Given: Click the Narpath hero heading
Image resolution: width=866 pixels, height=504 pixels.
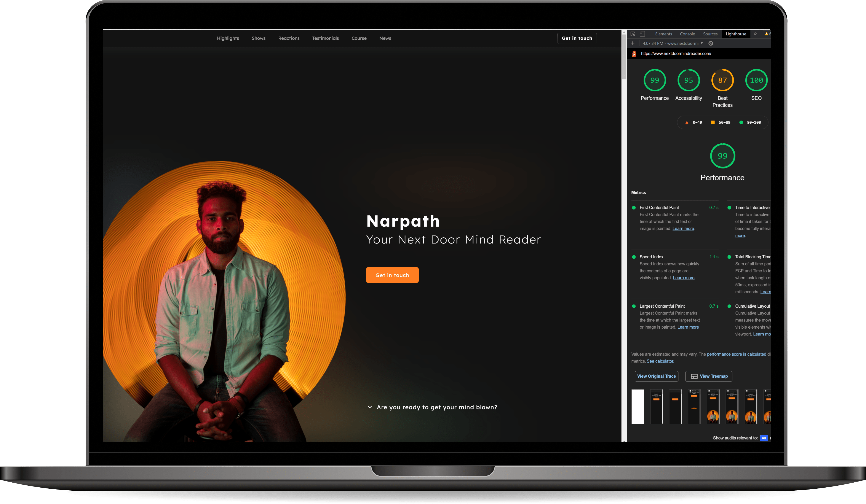Looking at the screenshot, I should pyautogui.click(x=403, y=221).
